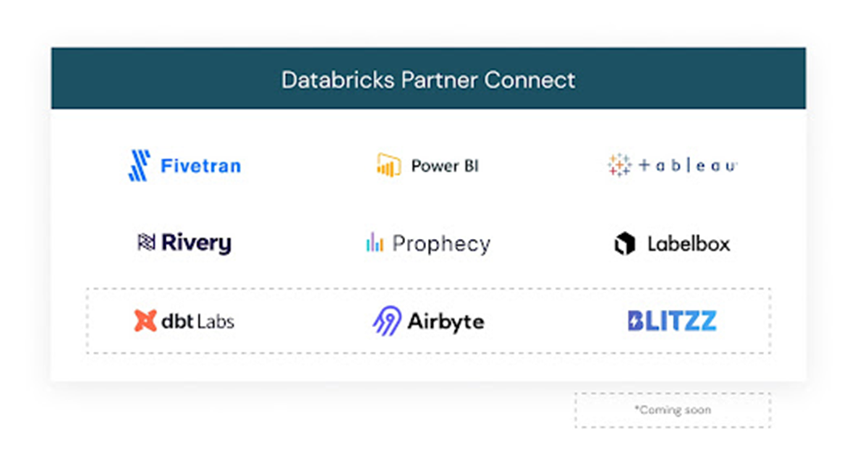Click the Rivery flag icon
This screenshot has height=456, width=868.
pos(147,242)
